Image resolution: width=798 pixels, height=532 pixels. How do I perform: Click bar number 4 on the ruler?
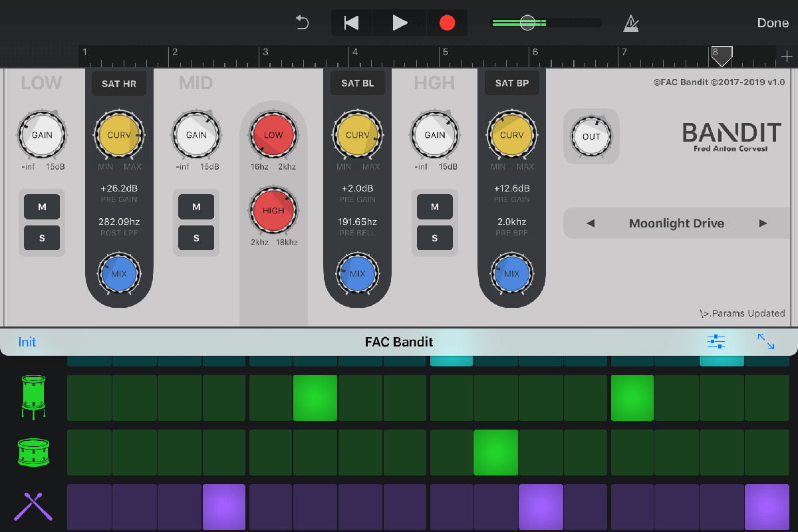pyautogui.click(x=355, y=52)
